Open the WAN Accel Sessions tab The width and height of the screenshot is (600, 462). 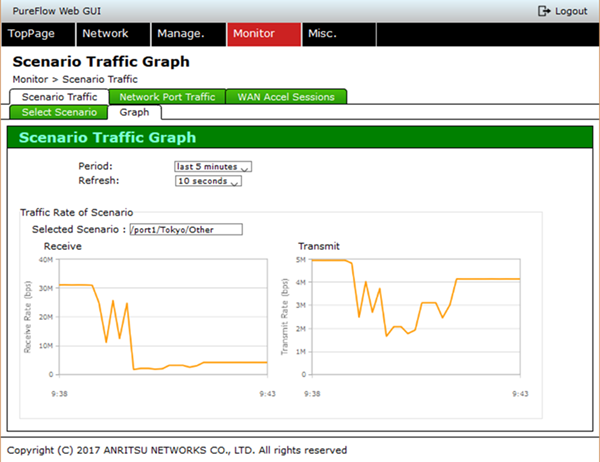click(286, 97)
